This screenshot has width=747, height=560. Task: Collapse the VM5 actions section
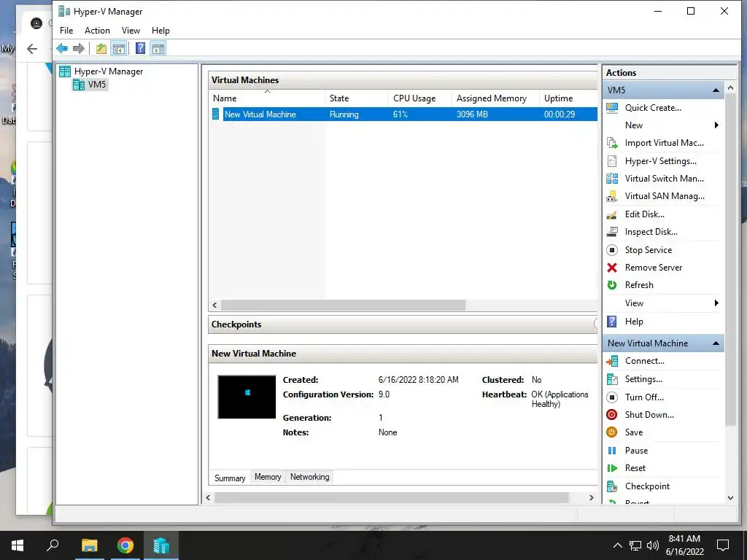click(x=716, y=90)
